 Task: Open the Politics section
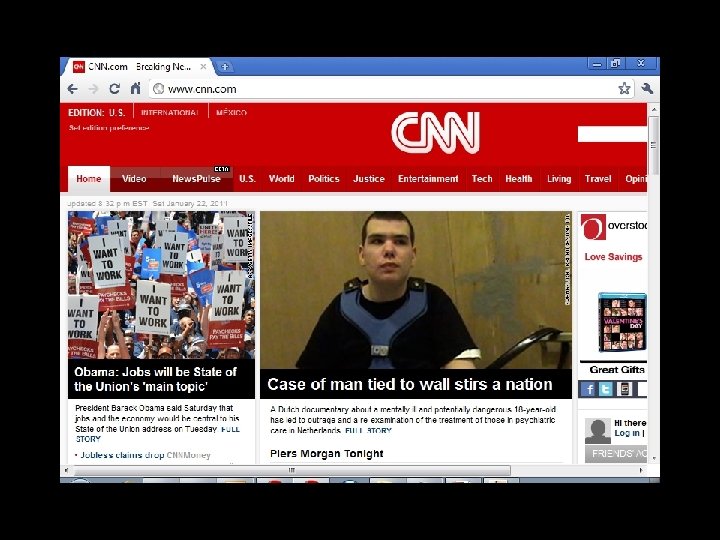[x=324, y=179]
